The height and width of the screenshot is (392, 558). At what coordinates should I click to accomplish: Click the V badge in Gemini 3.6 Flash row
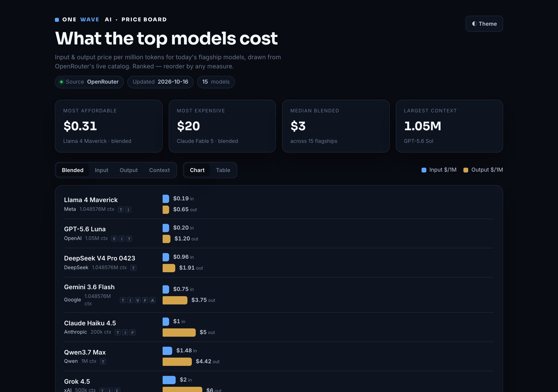click(138, 300)
